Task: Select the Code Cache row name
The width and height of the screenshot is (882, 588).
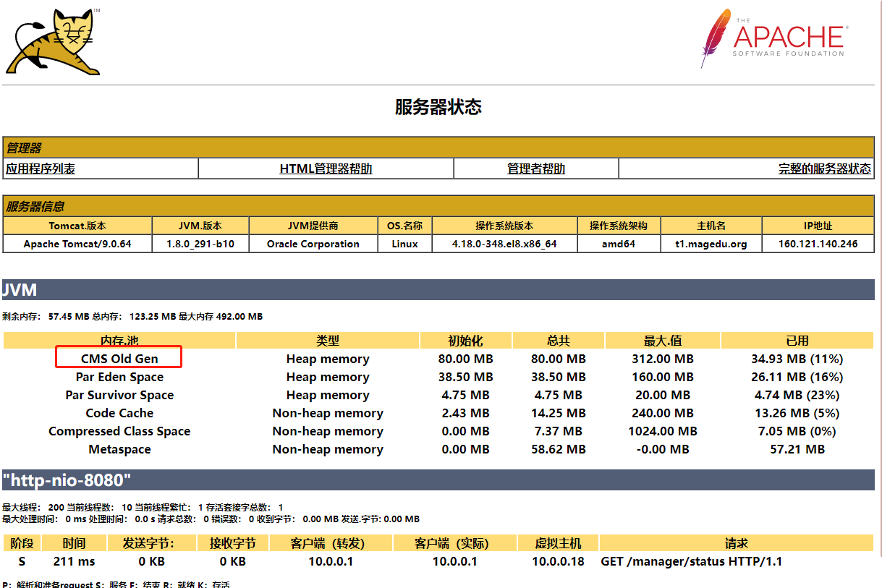Action: pyautogui.click(x=119, y=413)
